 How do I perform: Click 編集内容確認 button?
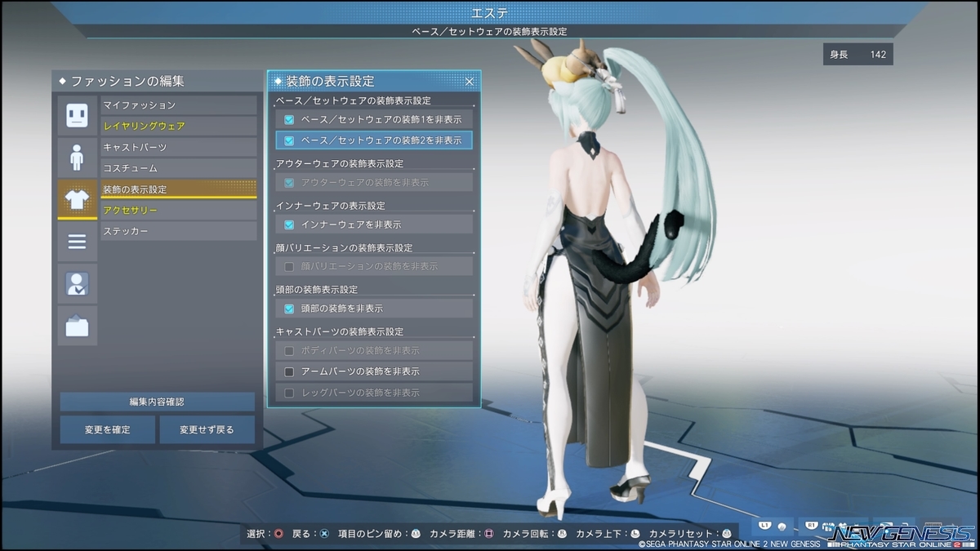point(157,402)
